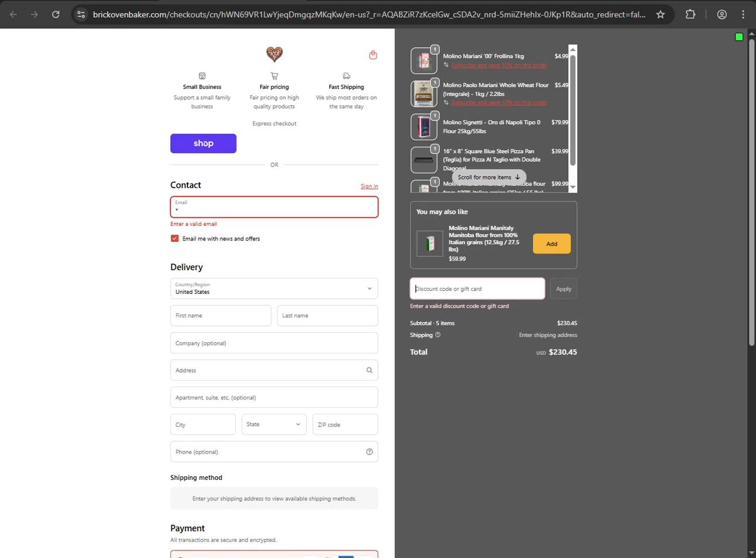The height and width of the screenshot is (558, 756).
Task: Click the heart-shaped store logo
Action: [274, 54]
